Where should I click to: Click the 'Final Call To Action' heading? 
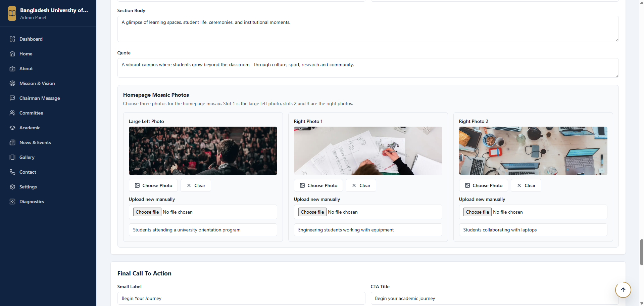[x=144, y=273]
